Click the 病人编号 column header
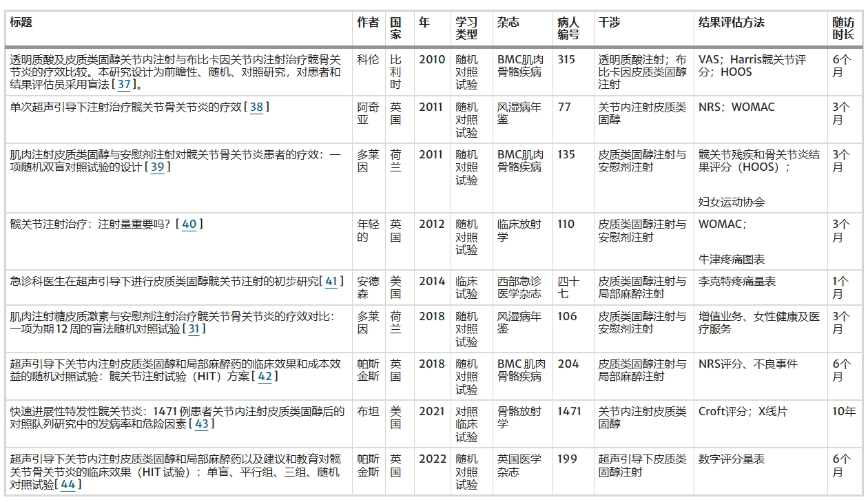 pos(568,28)
